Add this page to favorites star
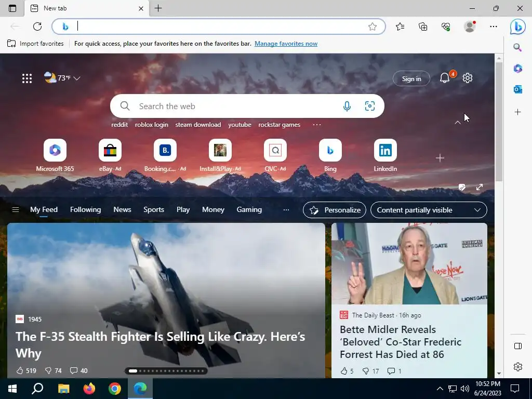Image resolution: width=532 pixels, height=399 pixels. (x=373, y=26)
